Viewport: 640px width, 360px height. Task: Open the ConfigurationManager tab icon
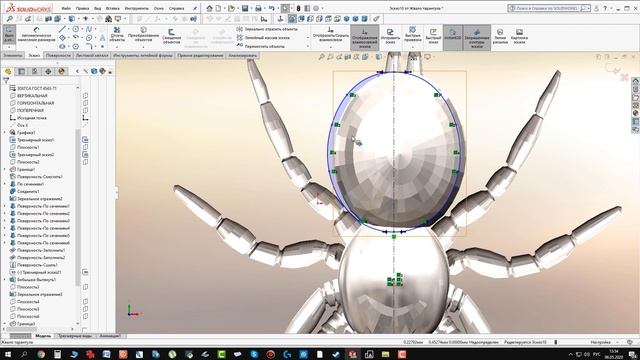pyautogui.click(x=35, y=71)
